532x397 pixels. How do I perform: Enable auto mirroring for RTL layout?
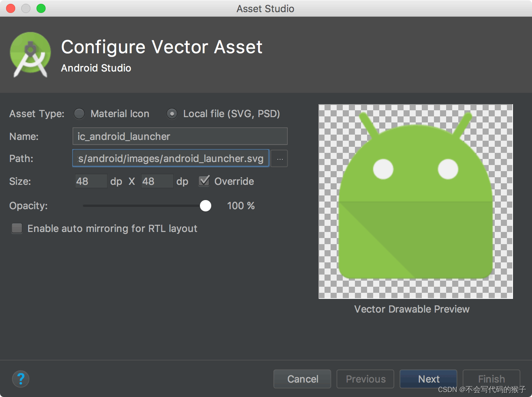click(17, 228)
